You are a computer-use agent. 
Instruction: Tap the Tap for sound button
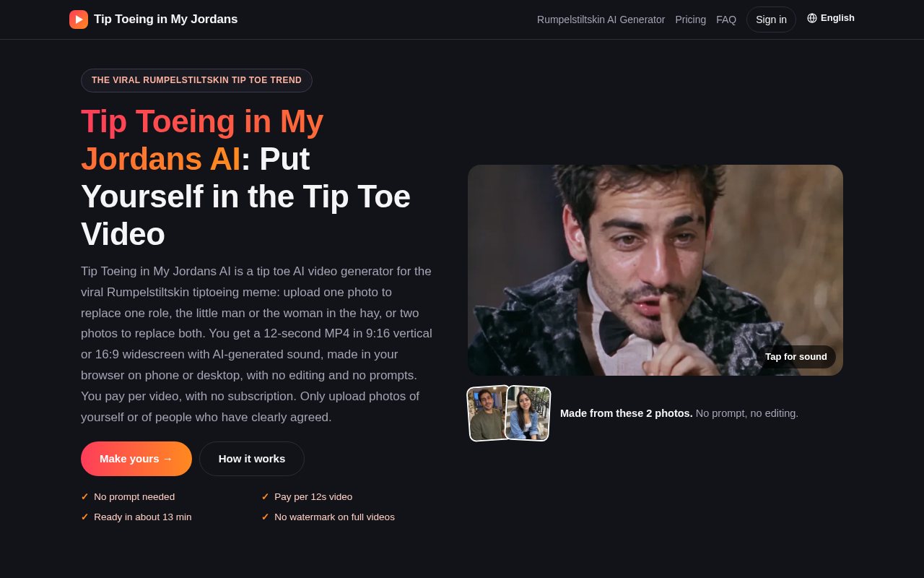(x=796, y=357)
